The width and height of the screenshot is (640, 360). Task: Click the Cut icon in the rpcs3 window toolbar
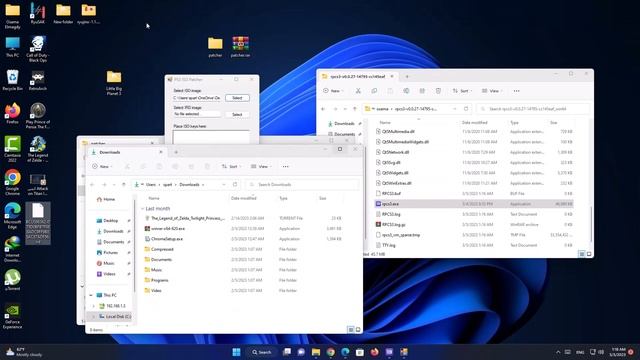[x=358, y=91]
